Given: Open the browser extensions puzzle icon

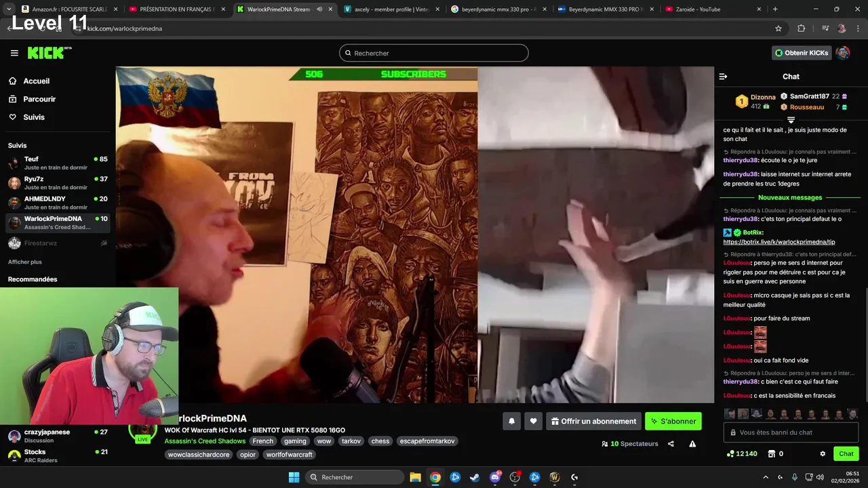Looking at the screenshot, I should 802,28.
